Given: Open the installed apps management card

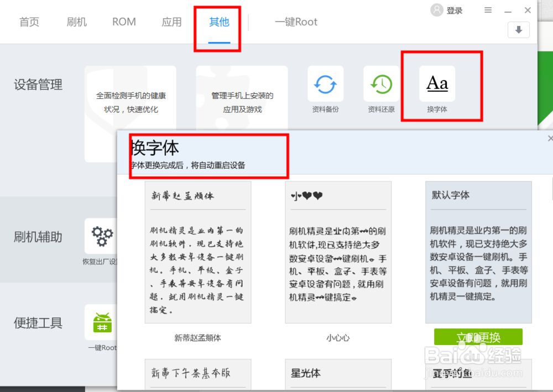Looking at the screenshot, I should [x=242, y=98].
